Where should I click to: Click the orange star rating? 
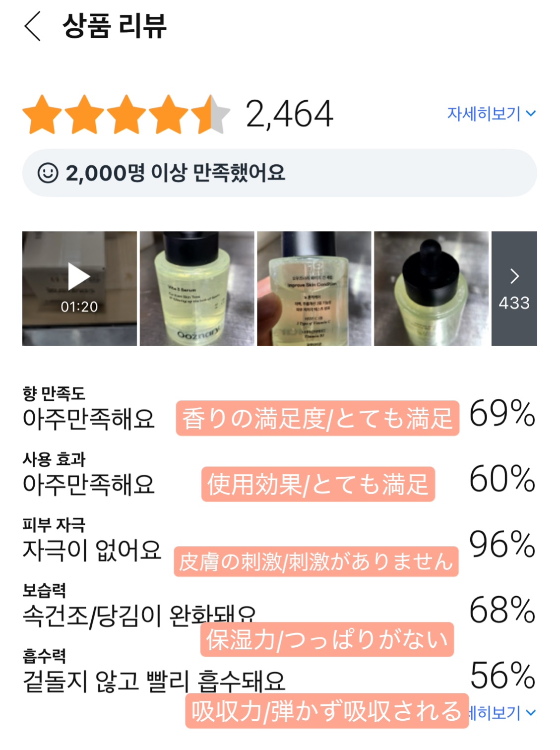tap(126, 114)
